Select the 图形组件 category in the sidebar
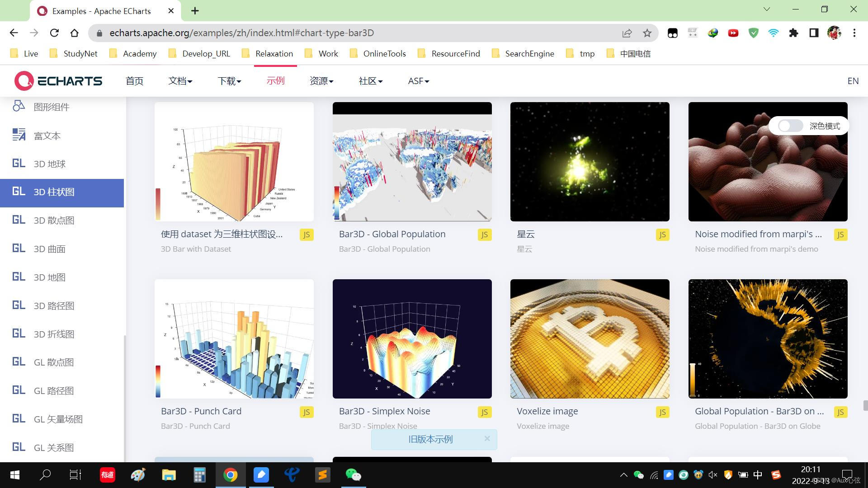868x488 pixels. pyautogui.click(x=52, y=107)
